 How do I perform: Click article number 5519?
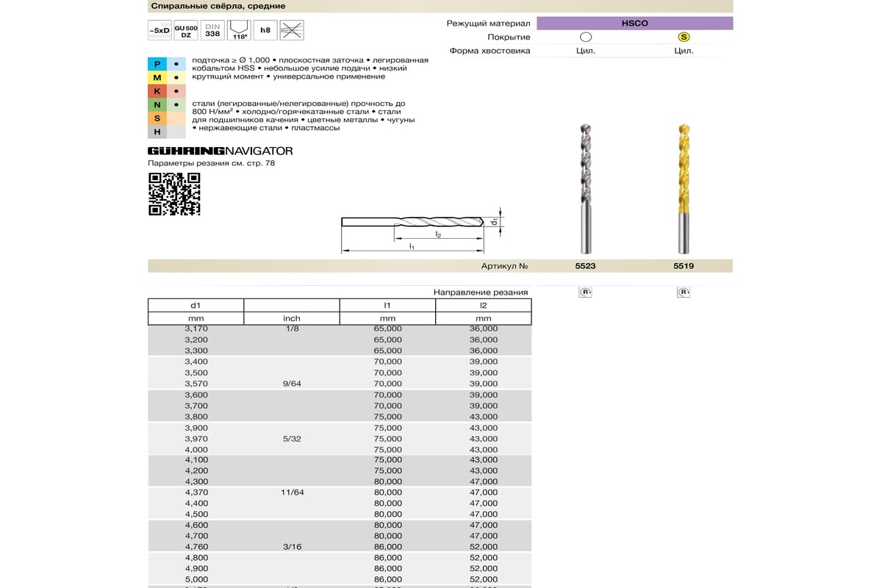click(683, 266)
